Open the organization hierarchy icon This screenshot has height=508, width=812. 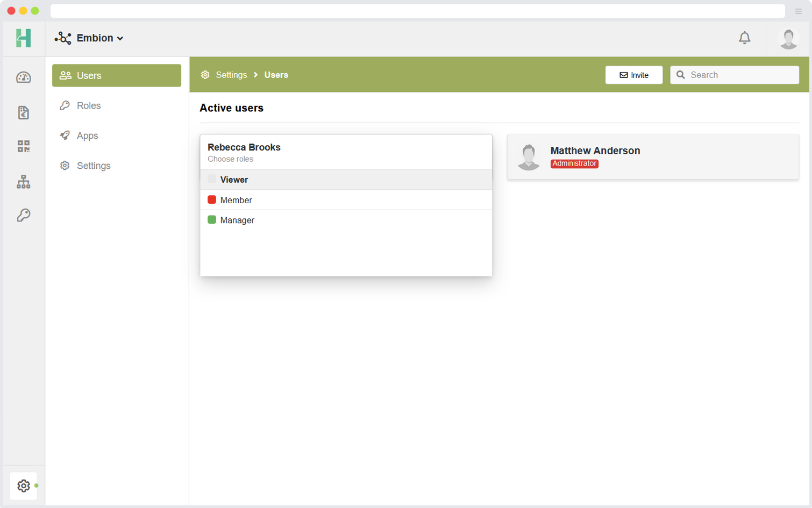[24, 182]
